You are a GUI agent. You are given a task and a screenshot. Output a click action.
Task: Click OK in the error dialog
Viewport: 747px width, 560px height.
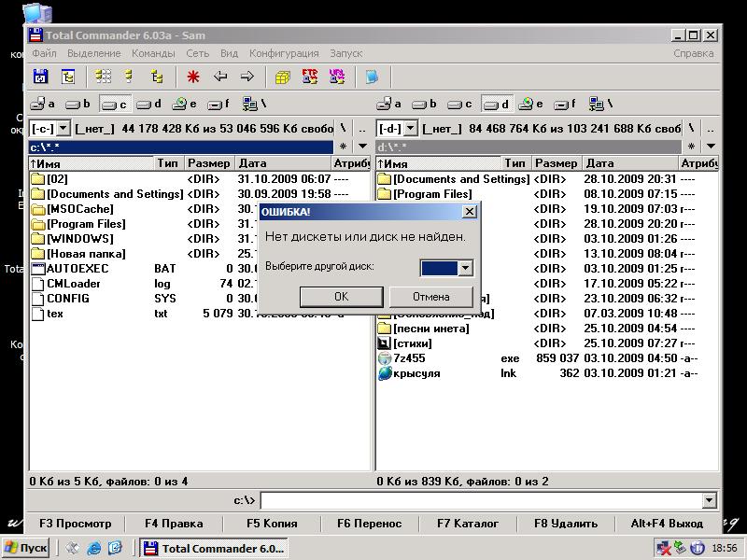[341, 297]
